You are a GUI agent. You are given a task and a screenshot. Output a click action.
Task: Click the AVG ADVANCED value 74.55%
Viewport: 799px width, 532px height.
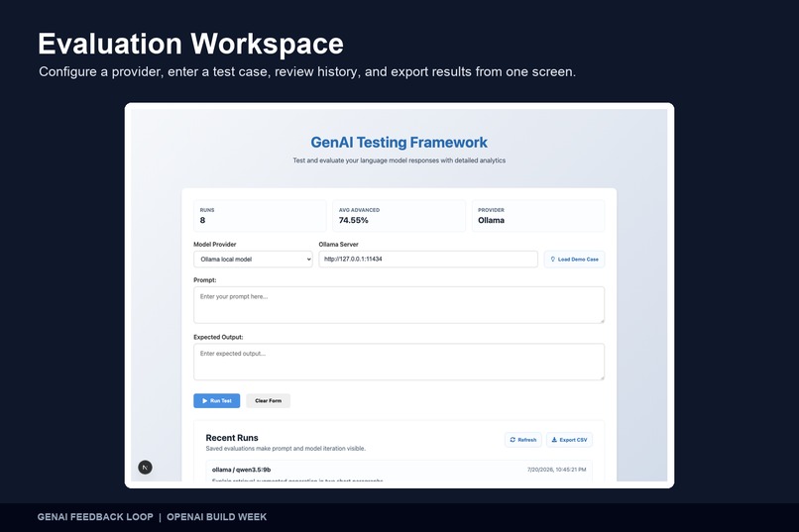coord(354,221)
